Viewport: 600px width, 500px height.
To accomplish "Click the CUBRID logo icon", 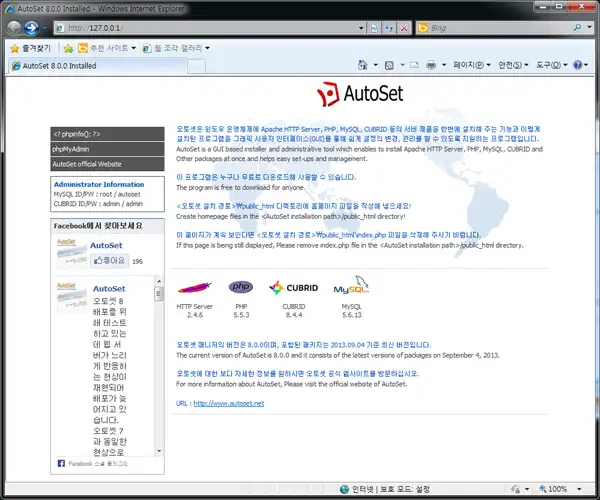I will click(293, 288).
